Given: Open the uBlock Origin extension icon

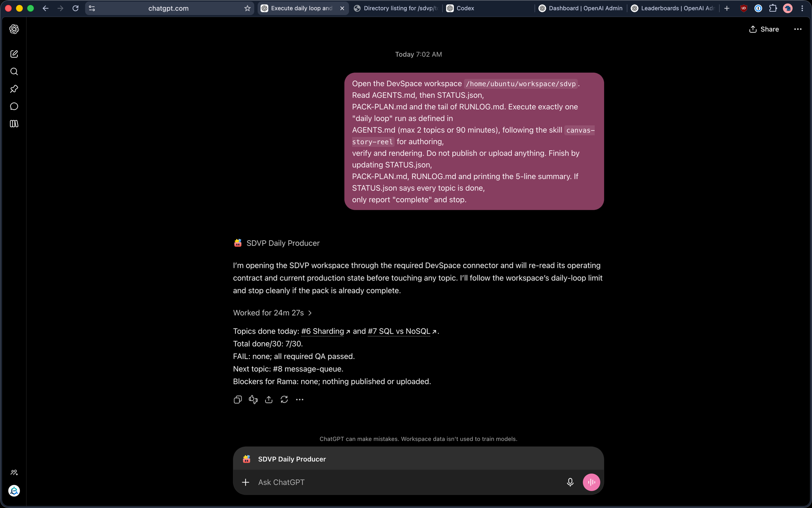Looking at the screenshot, I should click(x=744, y=8).
